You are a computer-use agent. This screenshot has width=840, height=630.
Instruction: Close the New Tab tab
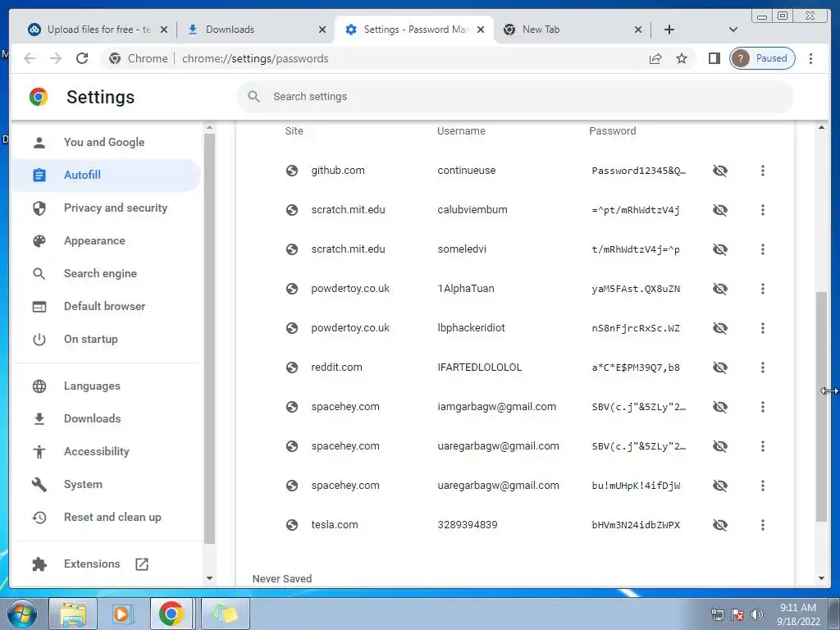click(638, 30)
